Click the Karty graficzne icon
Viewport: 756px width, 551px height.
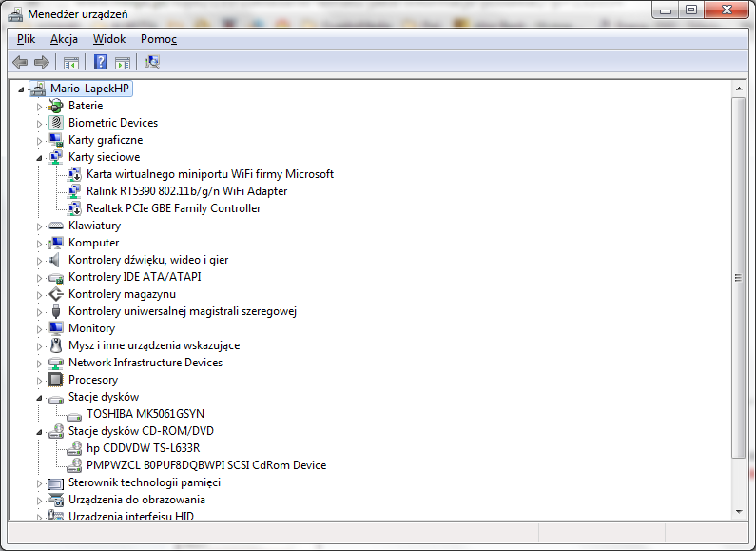[x=56, y=140]
